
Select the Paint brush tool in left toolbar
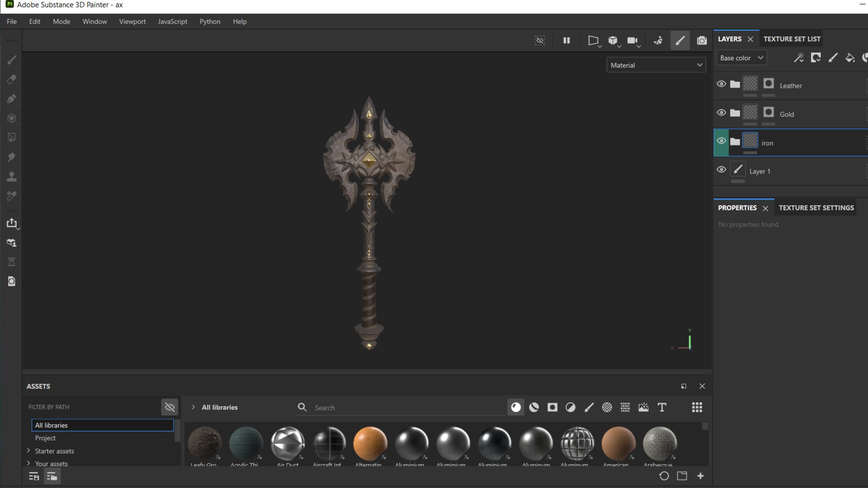click(12, 60)
